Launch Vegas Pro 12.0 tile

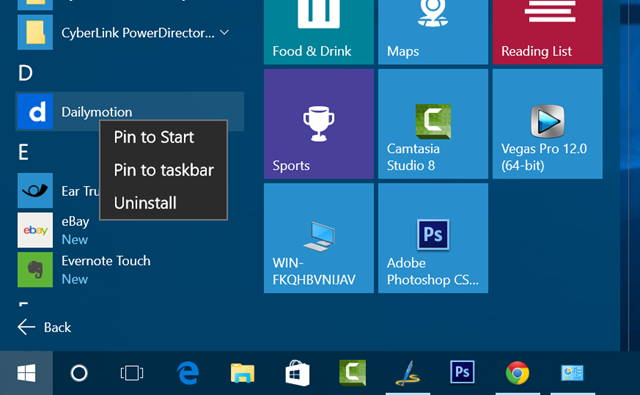[547, 124]
